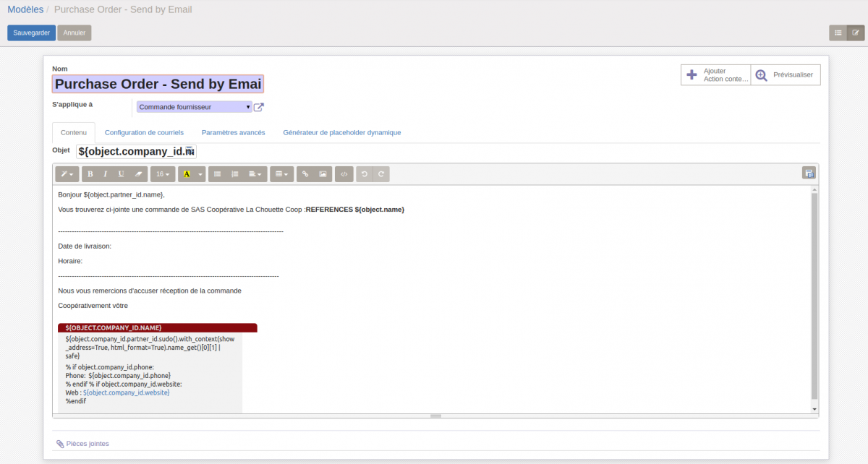The width and height of the screenshot is (868, 464).
Task: Apply the yellow highlight color swatch
Action: tap(187, 174)
